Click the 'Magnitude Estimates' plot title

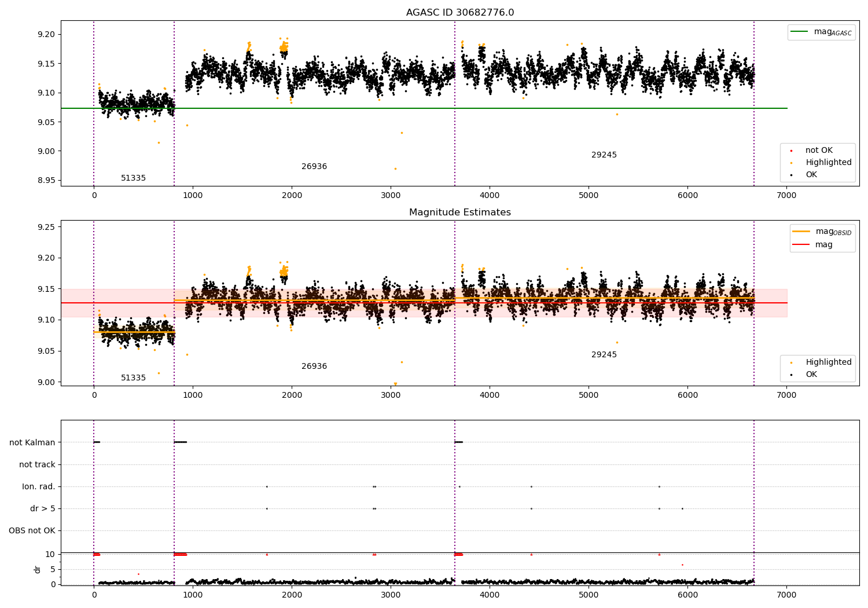(459, 213)
